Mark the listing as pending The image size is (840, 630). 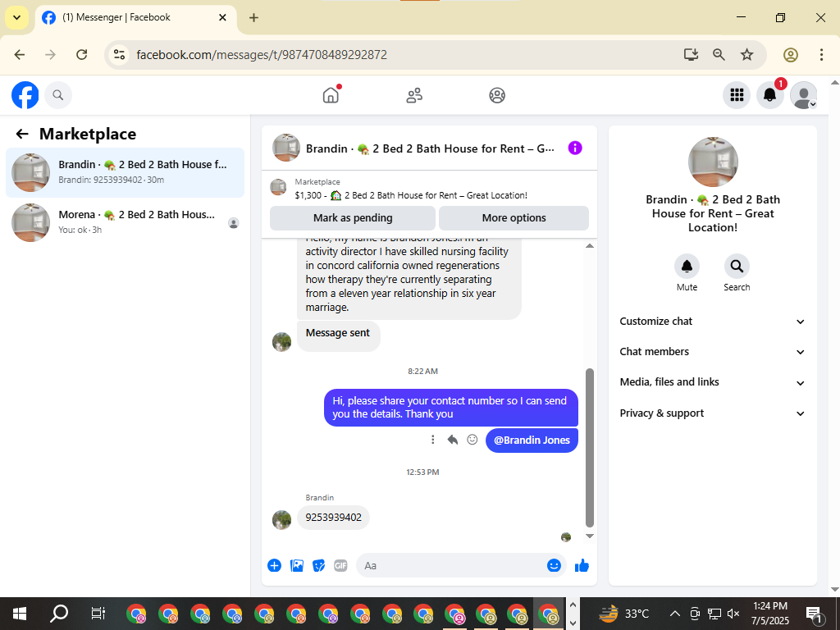coord(353,218)
